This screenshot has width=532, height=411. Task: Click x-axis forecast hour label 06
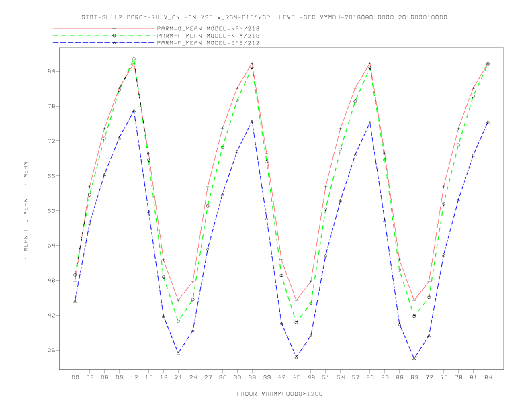[x=105, y=377]
